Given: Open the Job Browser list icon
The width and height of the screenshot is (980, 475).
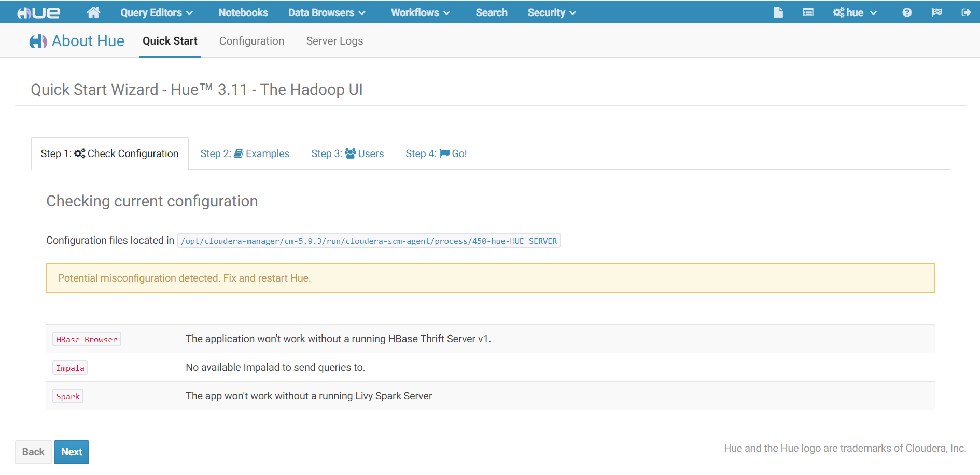Looking at the screenshot, I should (808, 12).
